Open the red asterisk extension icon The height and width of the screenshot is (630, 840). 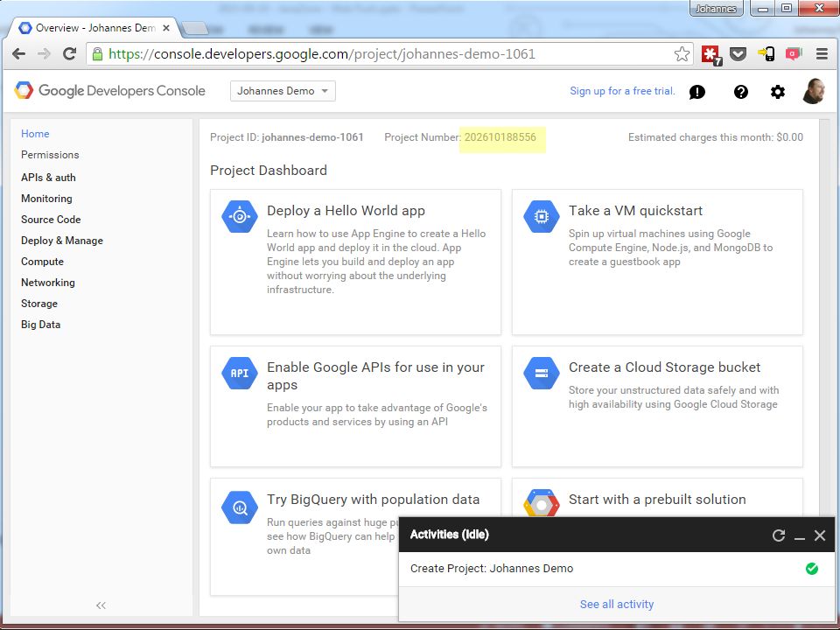(711, 54)
